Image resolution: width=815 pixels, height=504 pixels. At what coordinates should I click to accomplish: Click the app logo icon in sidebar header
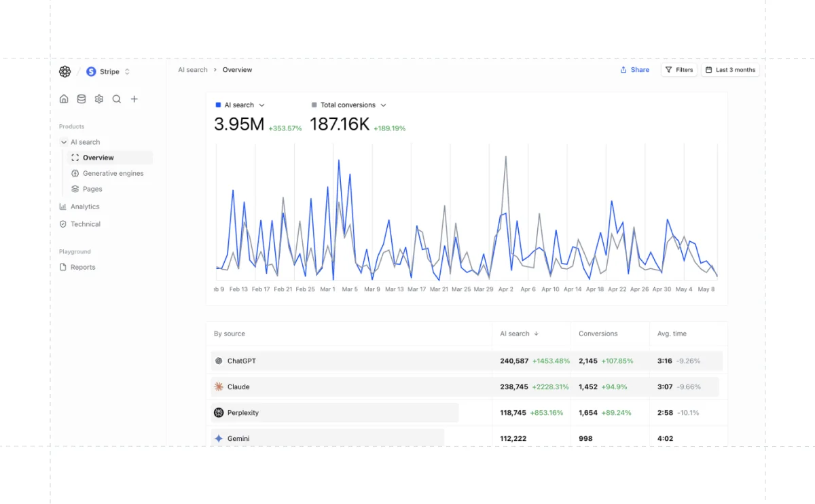pyautogui.click(x=65, y=71)
